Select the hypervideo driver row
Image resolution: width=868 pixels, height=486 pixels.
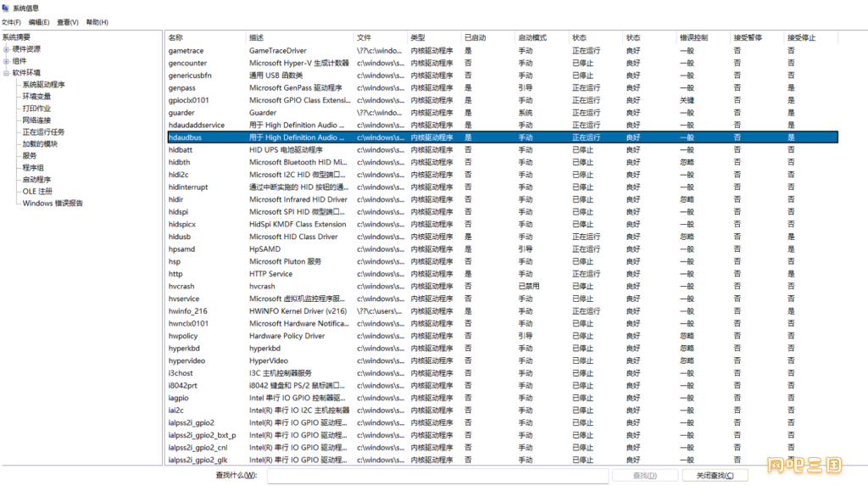pyautogui.click(x=503, y=360)
